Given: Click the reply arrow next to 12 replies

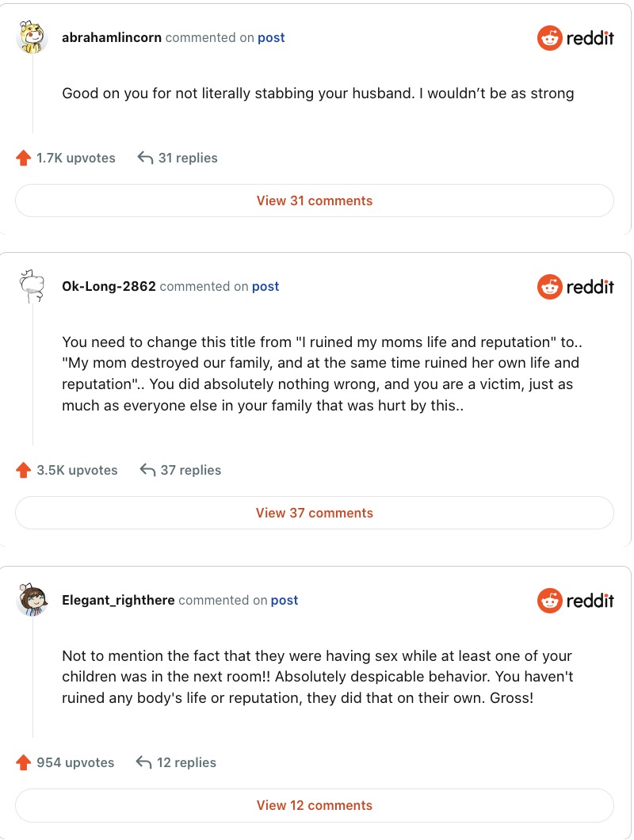Looking at the screenshot, I should pos(144,762).
